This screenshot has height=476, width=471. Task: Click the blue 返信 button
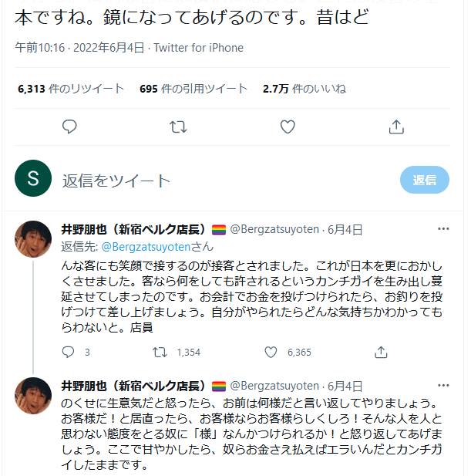[424, 180]
